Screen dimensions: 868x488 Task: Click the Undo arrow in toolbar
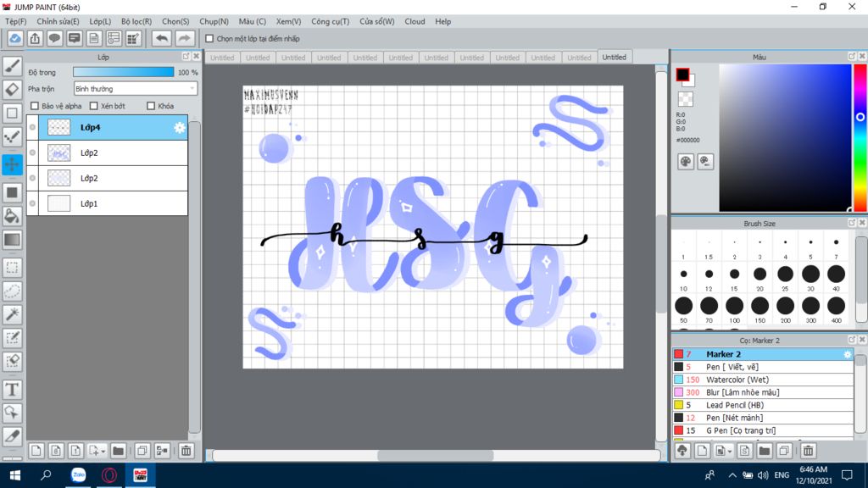[x=162, y=38]
